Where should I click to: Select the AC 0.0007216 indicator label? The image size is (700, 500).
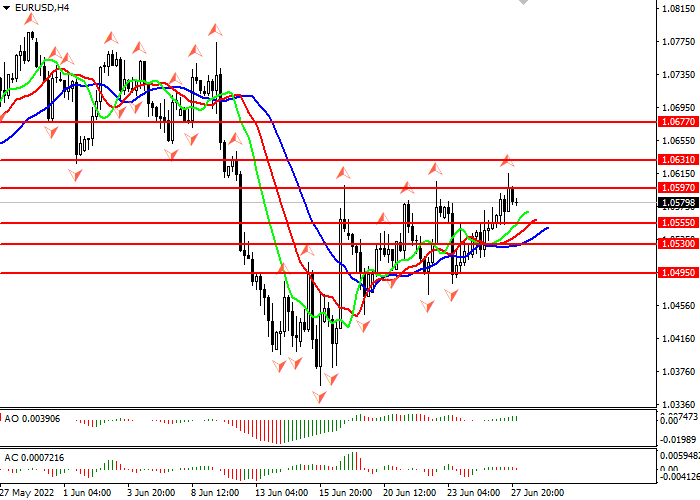click(35, 457)
